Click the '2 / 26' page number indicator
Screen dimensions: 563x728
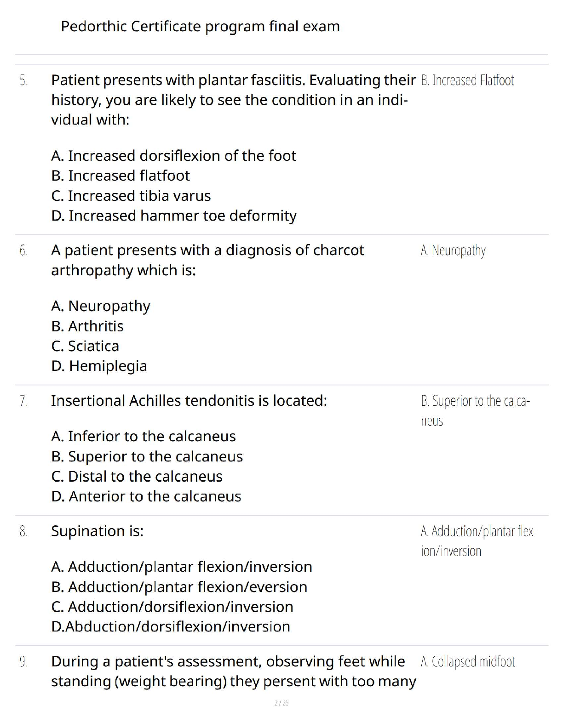(281, 703)
